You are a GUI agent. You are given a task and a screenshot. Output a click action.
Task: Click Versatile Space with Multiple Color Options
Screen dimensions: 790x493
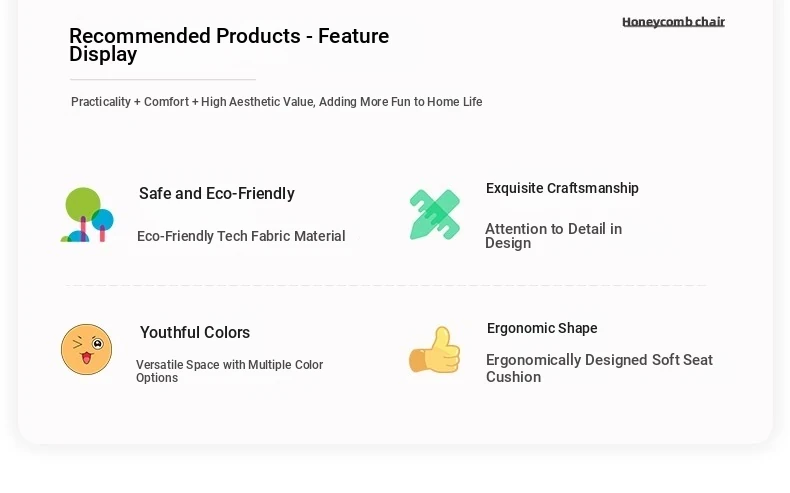click(230, 371)
